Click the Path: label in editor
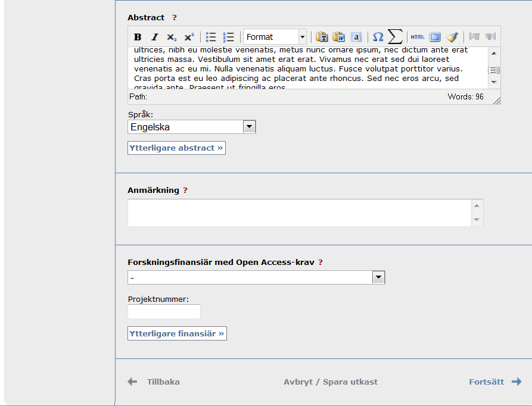Screen dimensions: 532x406 tap(138, 96)
